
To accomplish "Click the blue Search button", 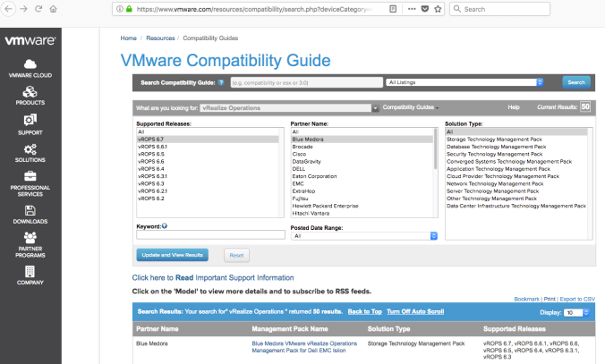I will [x=576, y=82].
